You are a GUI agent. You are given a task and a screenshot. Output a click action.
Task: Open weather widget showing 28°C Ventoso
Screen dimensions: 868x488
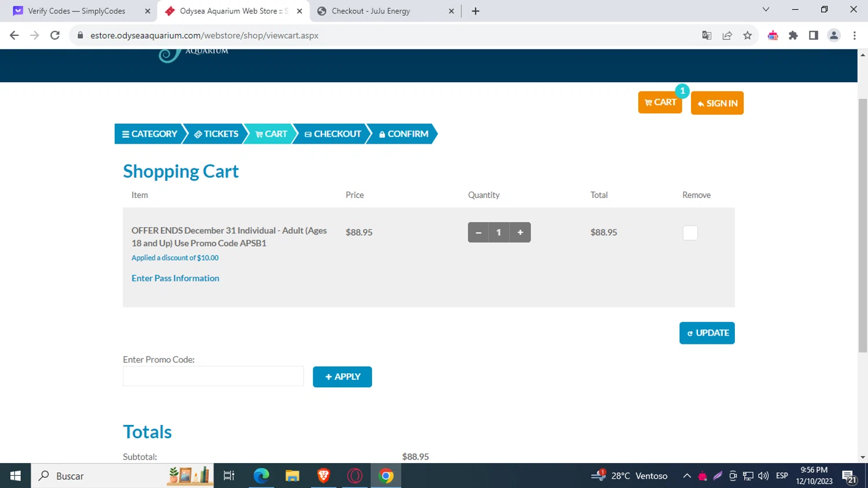(629, 476)
